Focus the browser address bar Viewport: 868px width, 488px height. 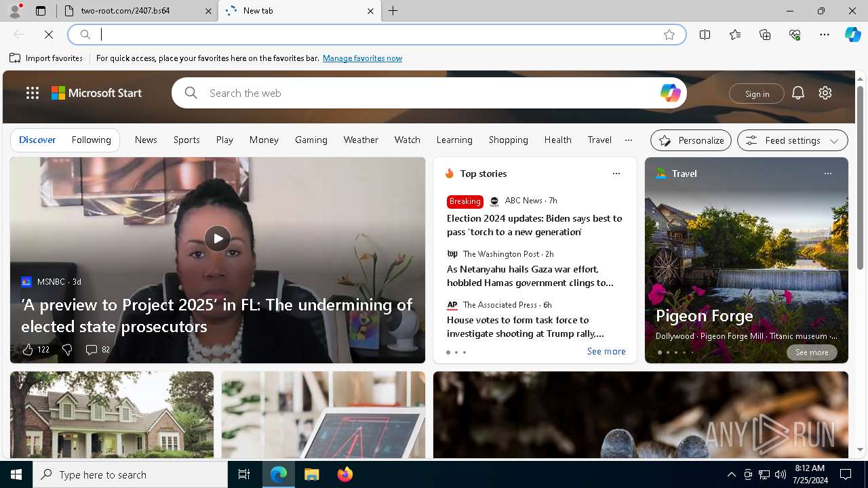click(x=376, y=35)
